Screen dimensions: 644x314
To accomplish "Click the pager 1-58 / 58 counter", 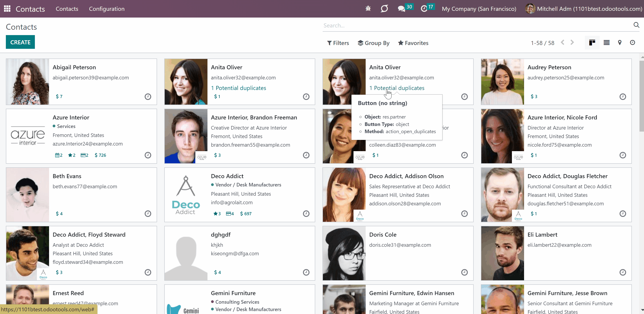I will 543,43.
